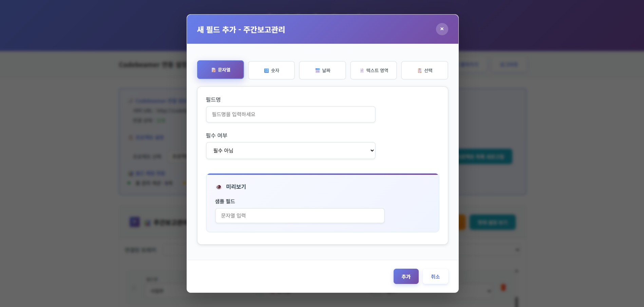Screen dimensions: 644x307
Task: Switch to the 숫자 field type tab
Action: point(271,70)
